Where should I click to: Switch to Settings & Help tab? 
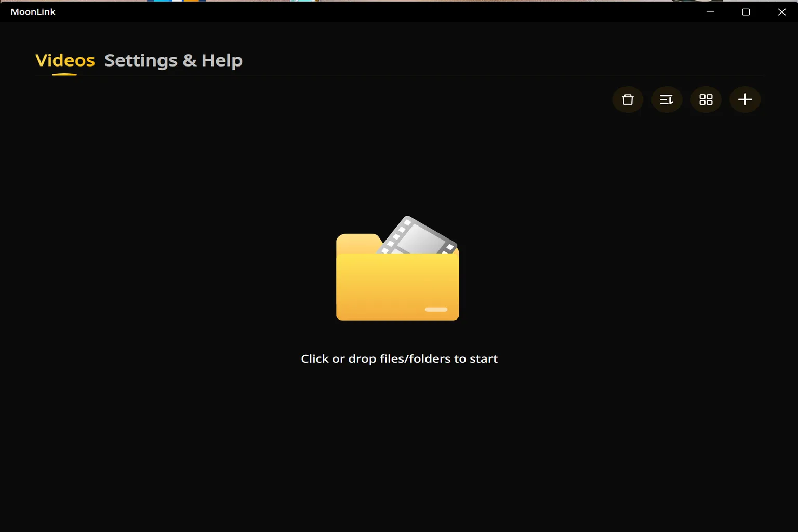click(174, 60)
